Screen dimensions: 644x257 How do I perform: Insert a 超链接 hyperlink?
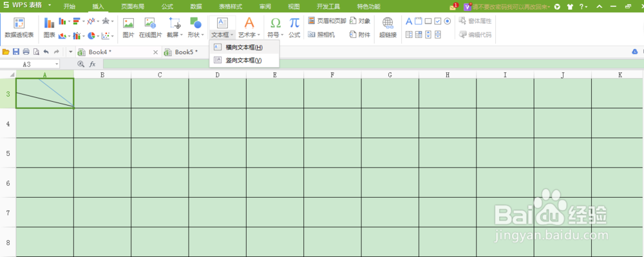click(x=388, y=28)
